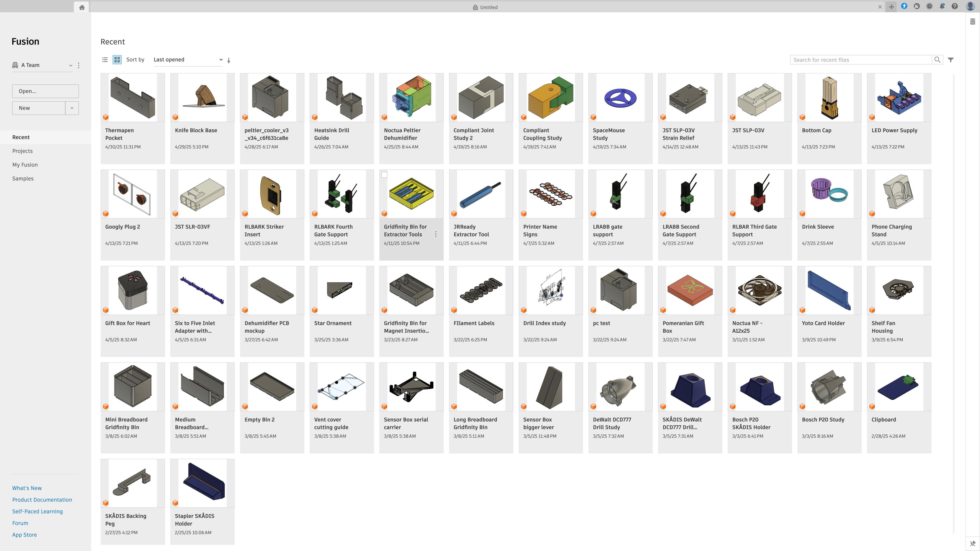Click the pin icon at bottom right
The width and height of the screenshot is (980, 551).
coord(972,543)
